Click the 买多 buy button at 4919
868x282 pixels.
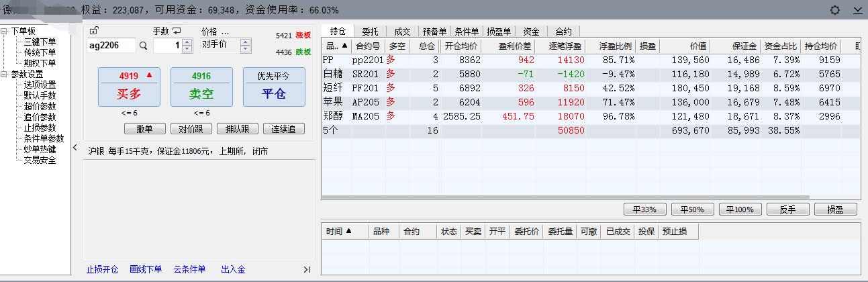(129, 87)
